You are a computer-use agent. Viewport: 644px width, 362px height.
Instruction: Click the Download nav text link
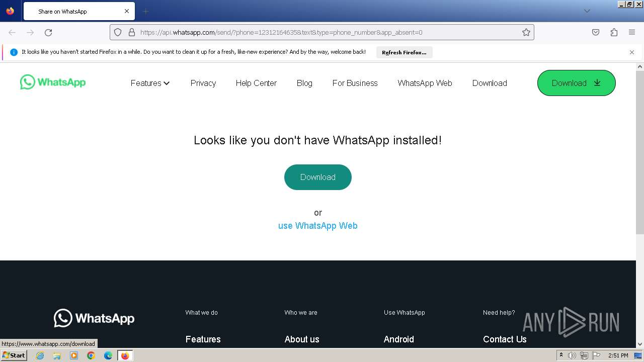click(490, 83)
